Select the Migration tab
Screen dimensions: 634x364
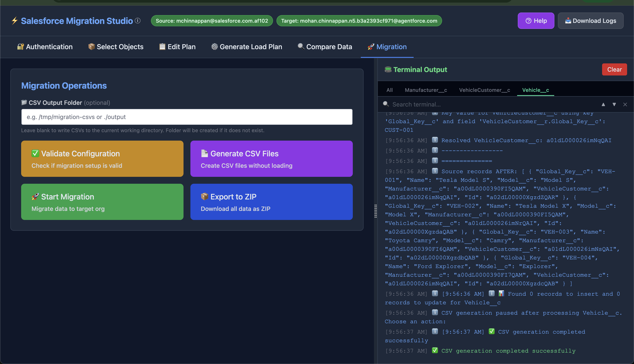click(387, 47)
